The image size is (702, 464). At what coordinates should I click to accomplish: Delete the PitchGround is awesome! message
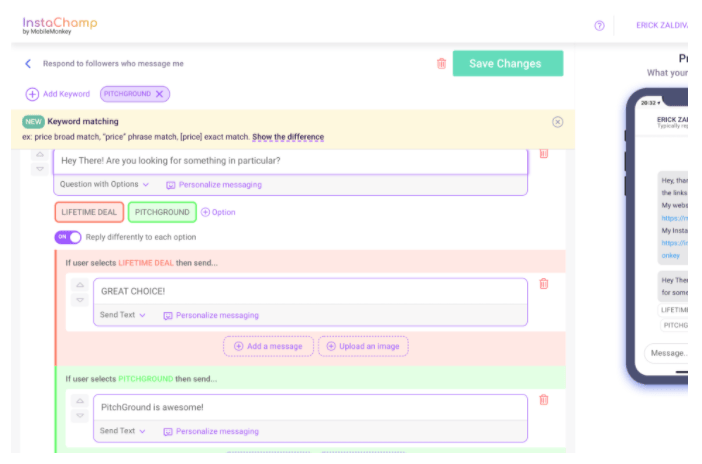[543, 400]
